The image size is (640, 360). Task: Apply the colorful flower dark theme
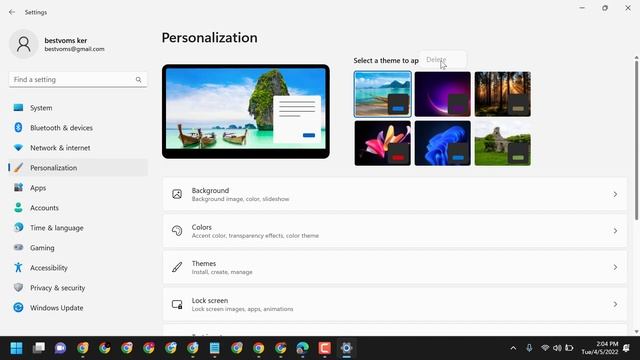click(x=382, y=143)
